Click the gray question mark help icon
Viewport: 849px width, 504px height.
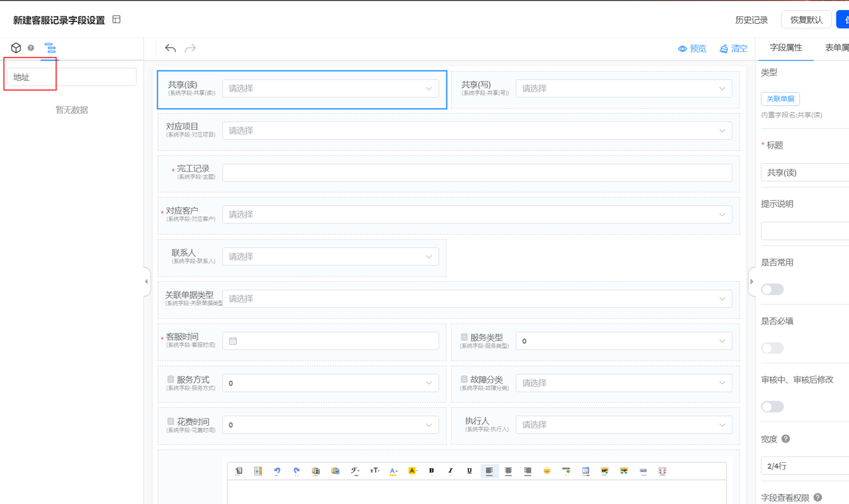pos(31,48)
